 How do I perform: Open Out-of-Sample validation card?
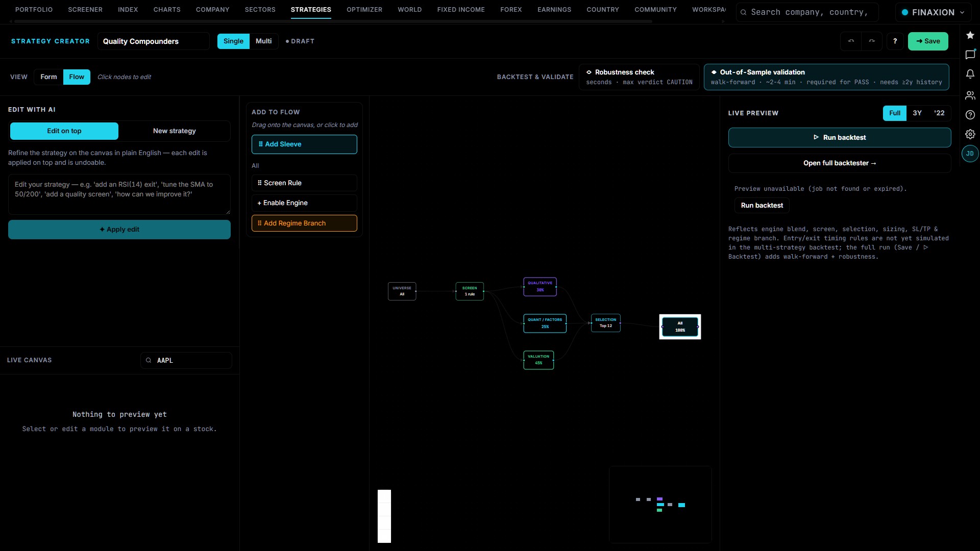(826, 77)
